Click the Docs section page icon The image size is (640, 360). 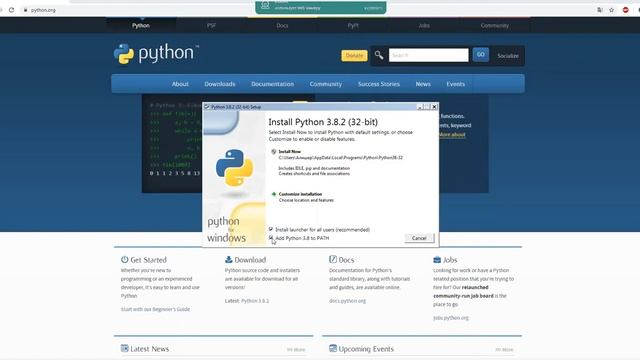333,259
